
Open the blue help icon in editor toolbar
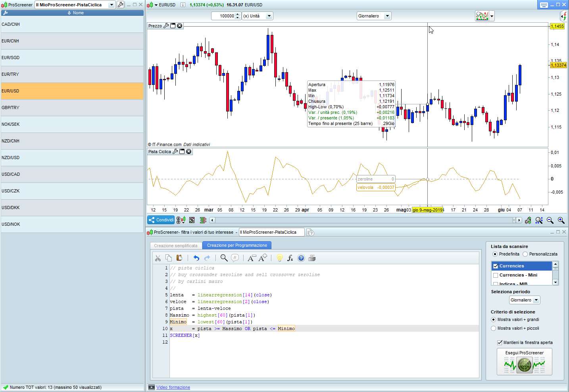coord(301,258)
